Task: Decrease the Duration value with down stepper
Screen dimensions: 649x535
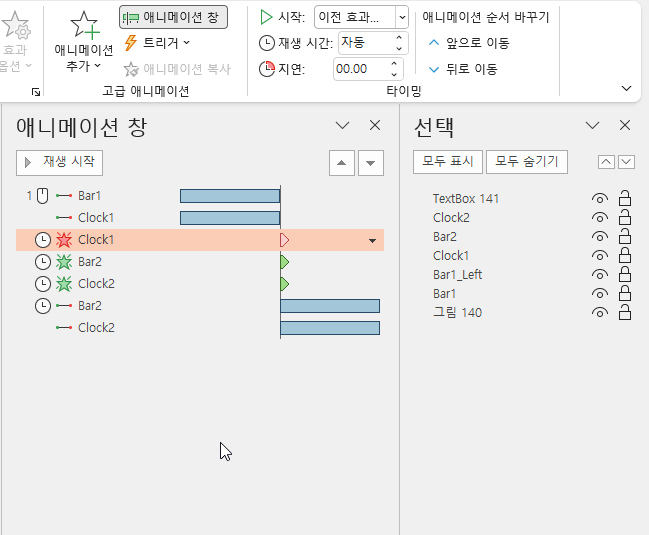Action: 399,48
